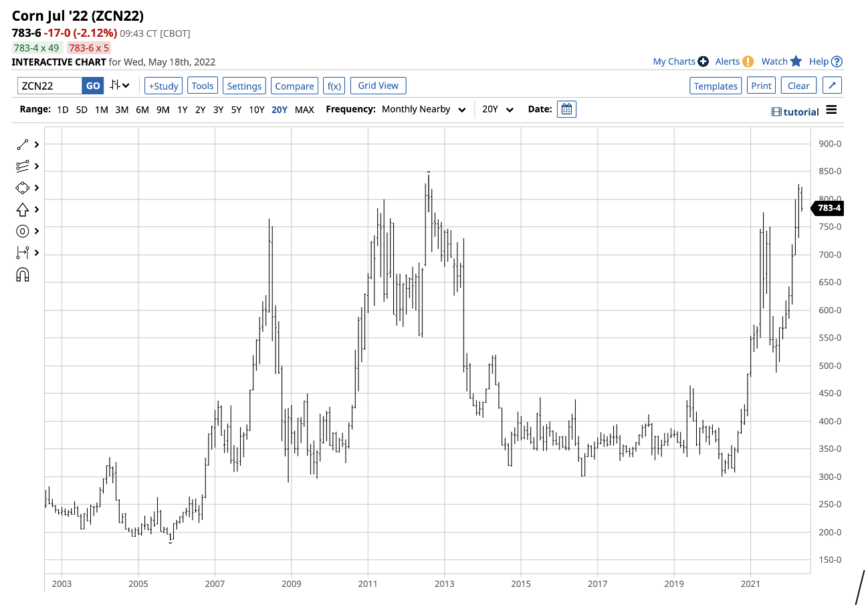Click the Print button
Screen dimensions: 868x609
761,86
